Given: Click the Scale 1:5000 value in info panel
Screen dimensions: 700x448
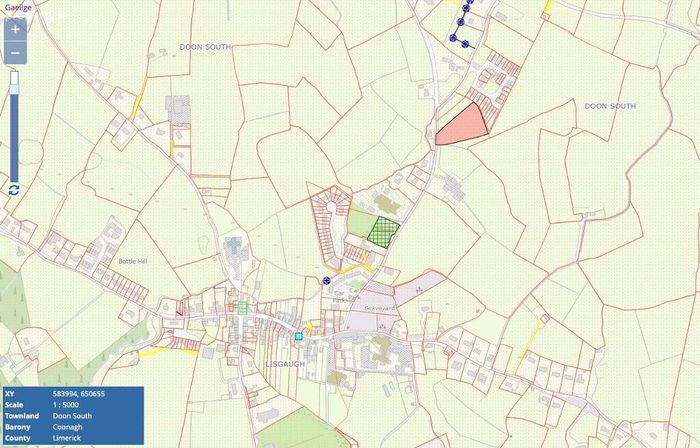Looking at the screenshot, I should point(66,405).
